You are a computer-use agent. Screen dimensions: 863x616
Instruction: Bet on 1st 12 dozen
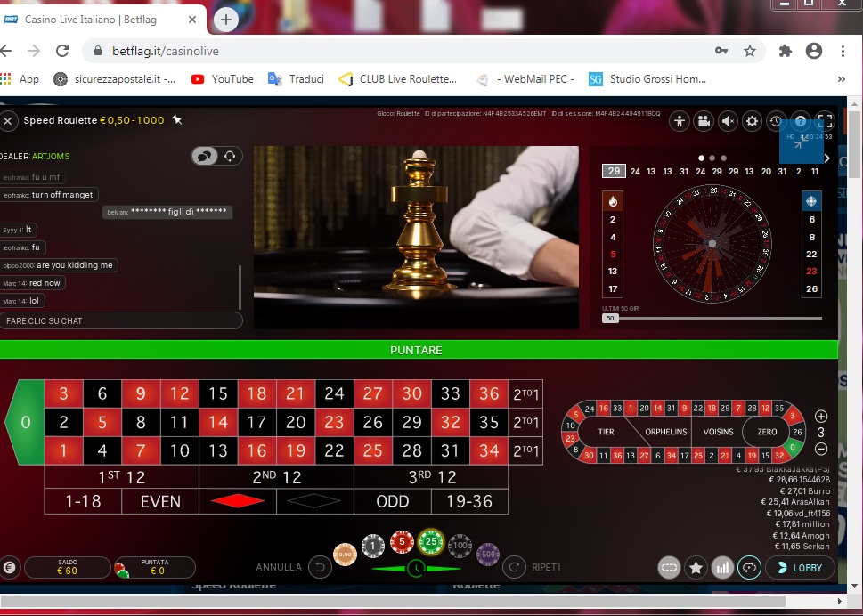(121, 477)
